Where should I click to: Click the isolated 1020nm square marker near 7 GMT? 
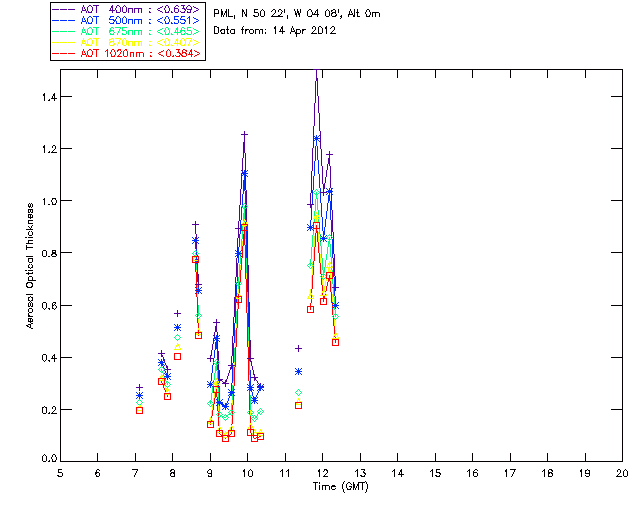tap(140, 410)
